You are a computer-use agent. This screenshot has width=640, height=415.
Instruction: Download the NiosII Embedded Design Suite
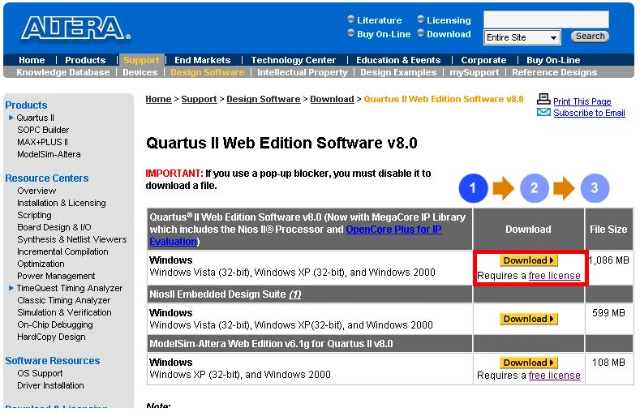[x=528, y=319]
